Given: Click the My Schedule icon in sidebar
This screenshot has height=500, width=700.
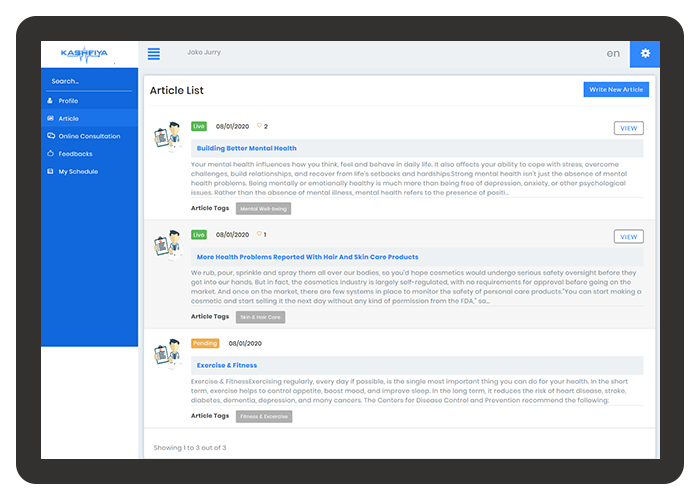Looking at the screenshot, I should click(x=50, y=172).
